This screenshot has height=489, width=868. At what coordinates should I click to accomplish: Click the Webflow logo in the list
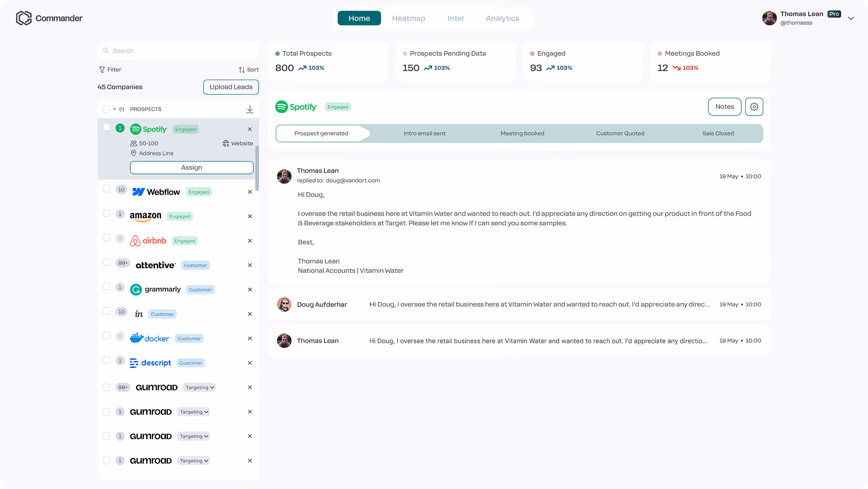[x=156, y=192]
